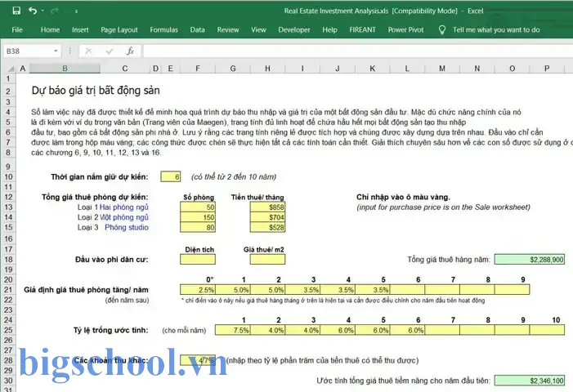Click the Enter checkmark icon in formula bar
The image size is (573, 392).
point(110,51)
